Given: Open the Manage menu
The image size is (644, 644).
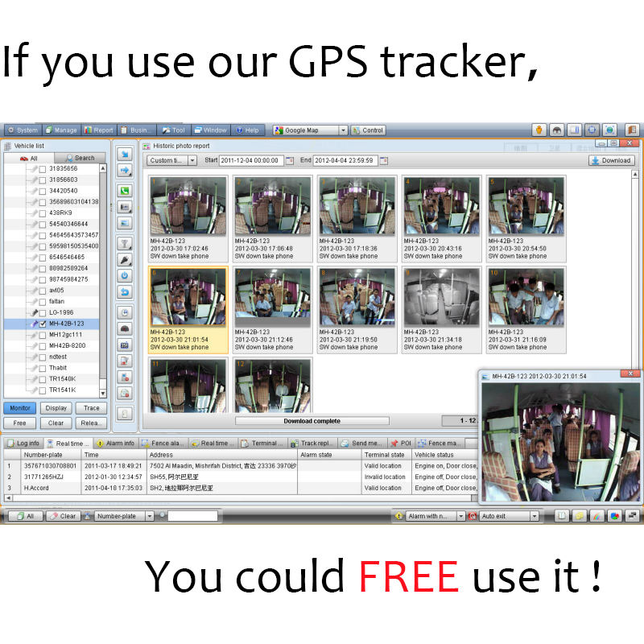Looking at the screenshot, I should click(x=61, y=130).
